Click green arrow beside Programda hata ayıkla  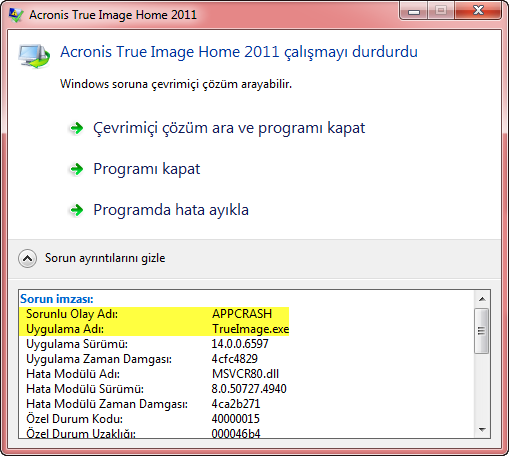pos(77,210)
